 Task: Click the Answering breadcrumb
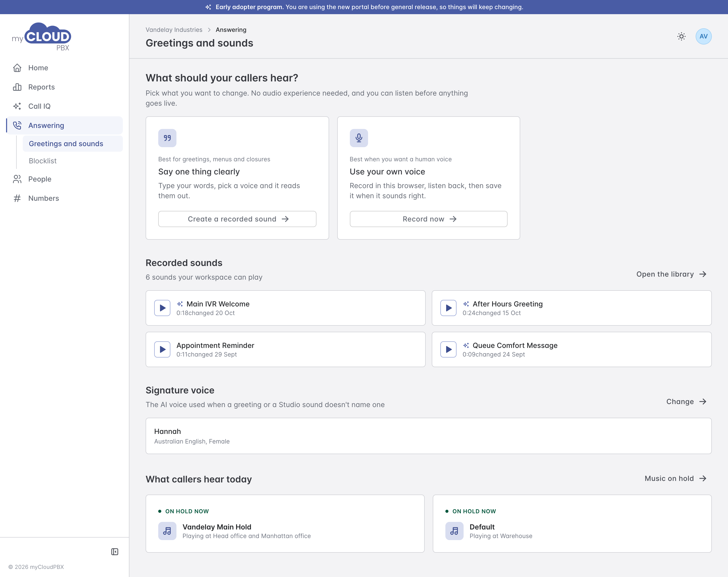(x=231, y=30)
